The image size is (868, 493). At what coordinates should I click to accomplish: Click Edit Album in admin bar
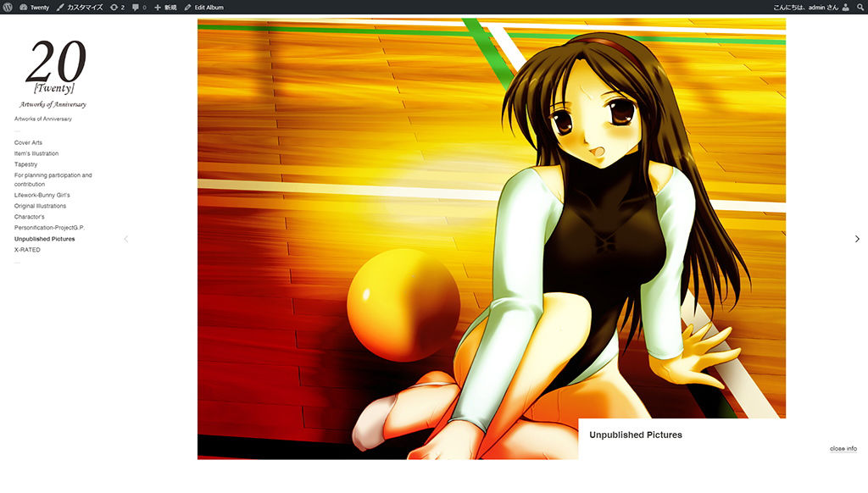point(203,7)
